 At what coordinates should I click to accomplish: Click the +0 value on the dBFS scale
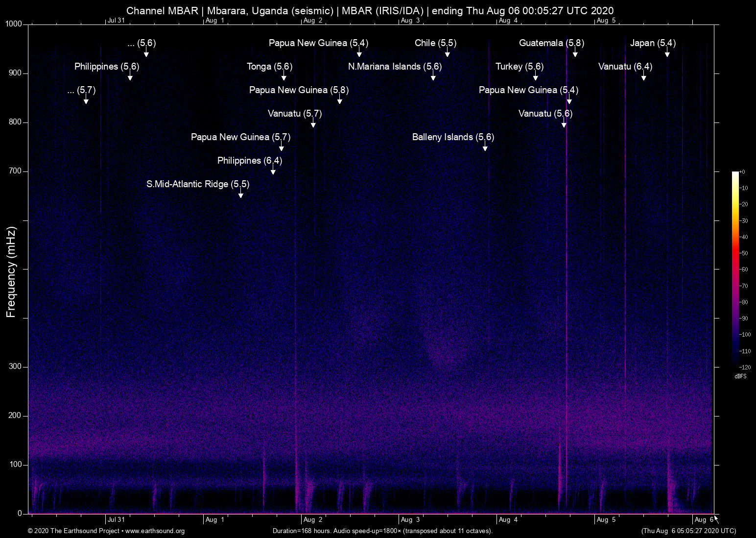[x=742, y=172]
